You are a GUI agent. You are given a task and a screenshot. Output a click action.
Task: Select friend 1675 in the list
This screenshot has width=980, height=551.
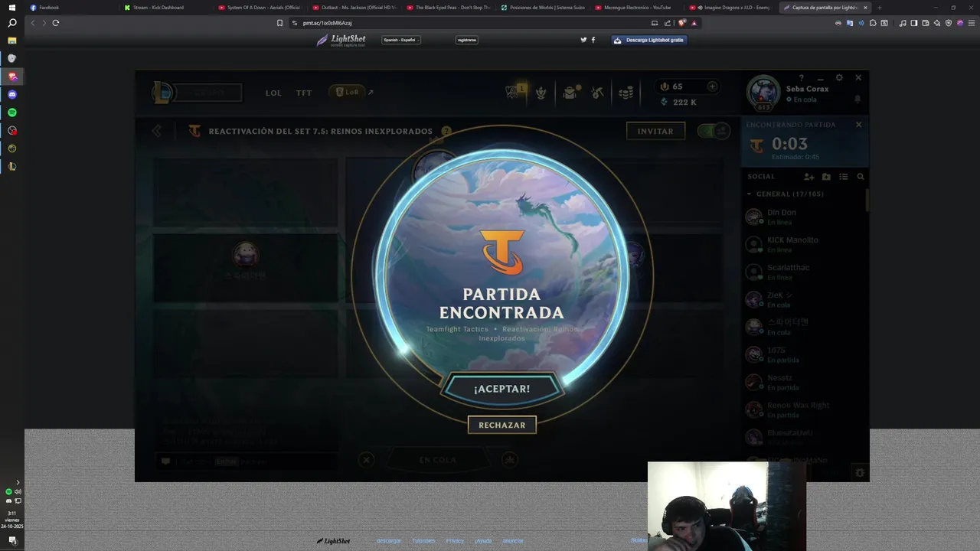[804, 354]
